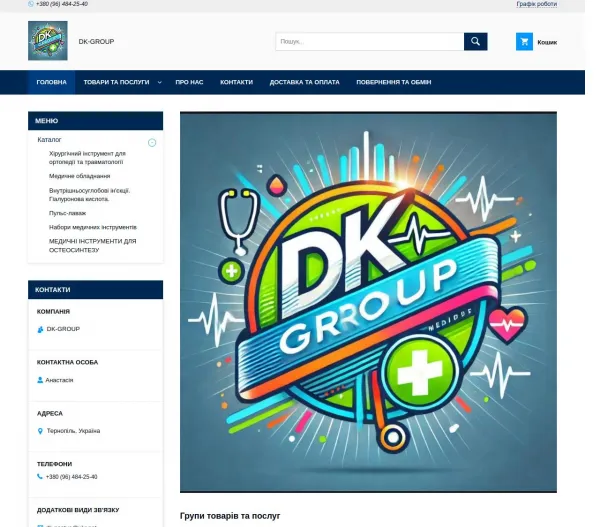Open ПОВЕРНЕННЯ ТА ОБМІН menu item
This screenshot has height=527, width=600.
tap(394, 82)
